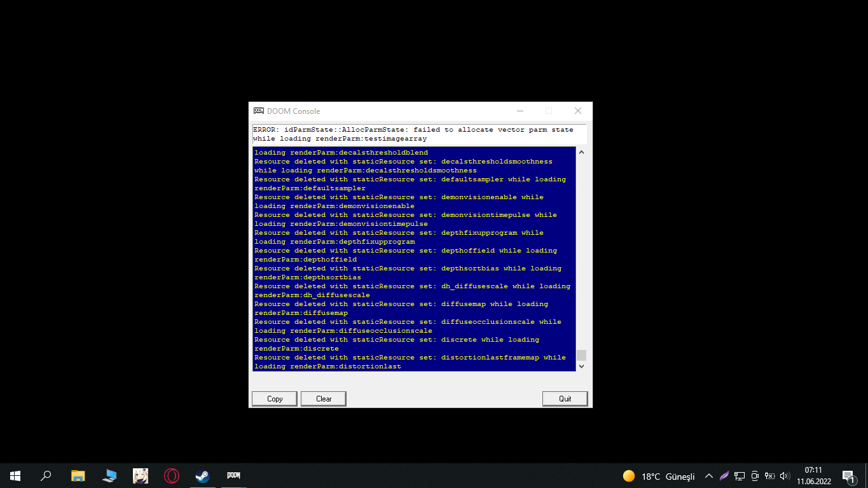Expand the hidden system tray icons
Viewport: 868px width, 488px height.
pos(709,476)
